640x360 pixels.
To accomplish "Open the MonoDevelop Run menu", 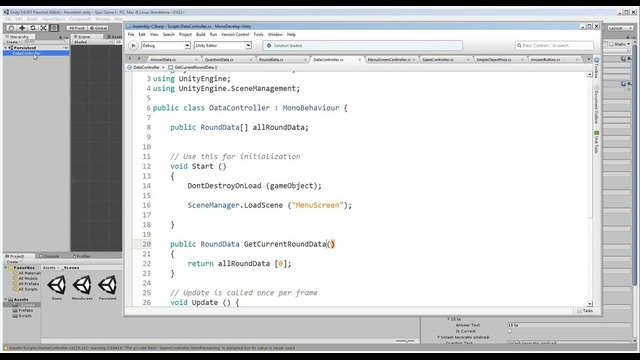I will tap(213, 35).
